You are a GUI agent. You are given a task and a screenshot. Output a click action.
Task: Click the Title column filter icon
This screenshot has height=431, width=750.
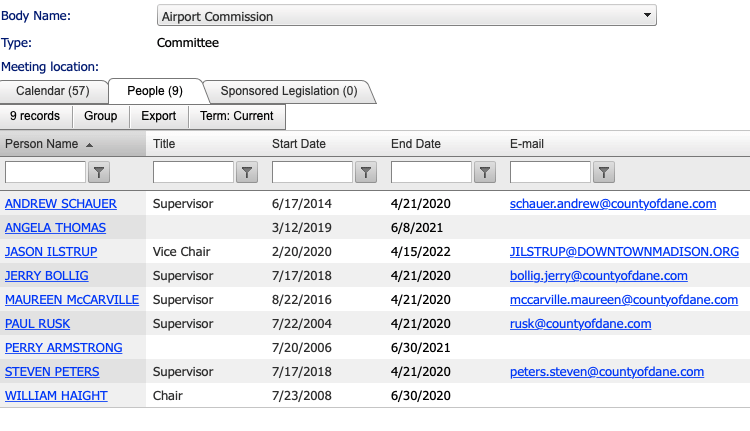pos(247,172)
